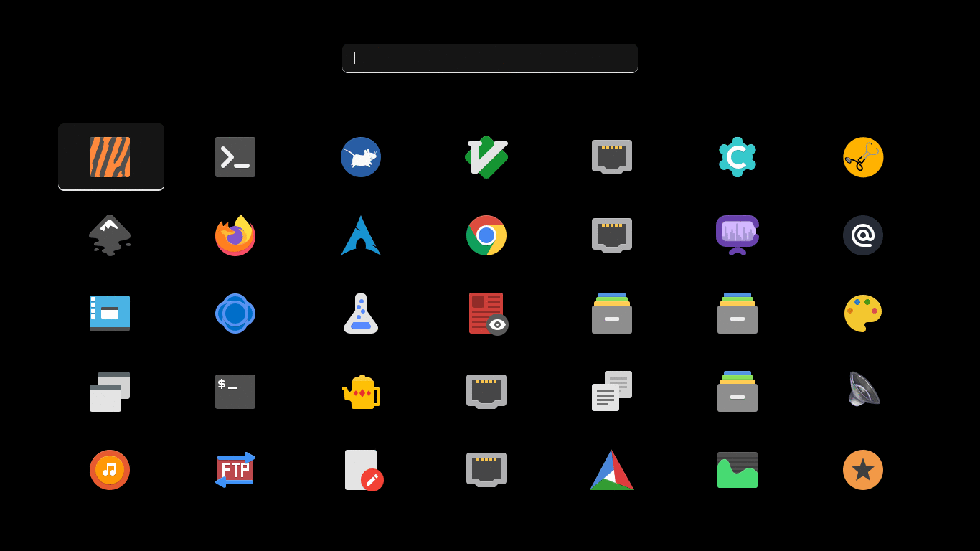This screenshot has height=551, width=980.
Task: Launch the terminal with dollar prompt
Action: coord(235,392)
